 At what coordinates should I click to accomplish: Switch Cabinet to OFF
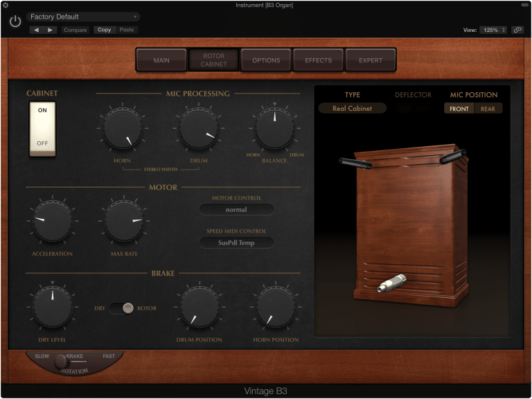point(42,143)
